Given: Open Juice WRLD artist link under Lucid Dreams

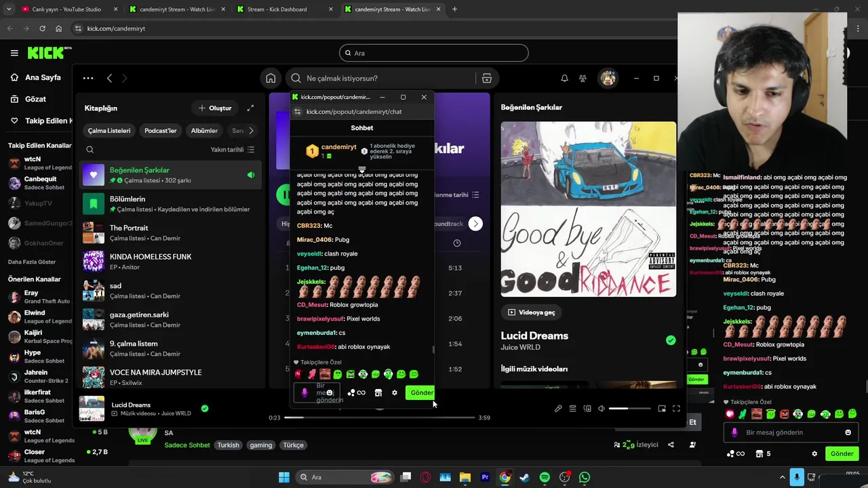Looking at the screenshot, I should 521,348.
